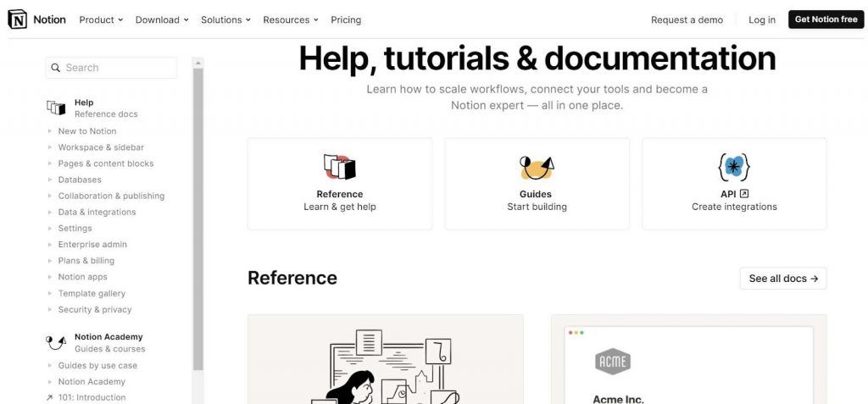The width and height of the screenshot is (868, 404).
Task: Click the search magnifier icon
Action: tap(55, 68)
